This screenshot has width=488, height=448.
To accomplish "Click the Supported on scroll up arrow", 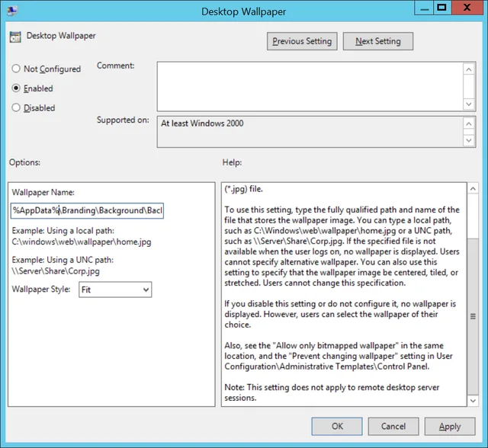I will click(x=469, y=123).
